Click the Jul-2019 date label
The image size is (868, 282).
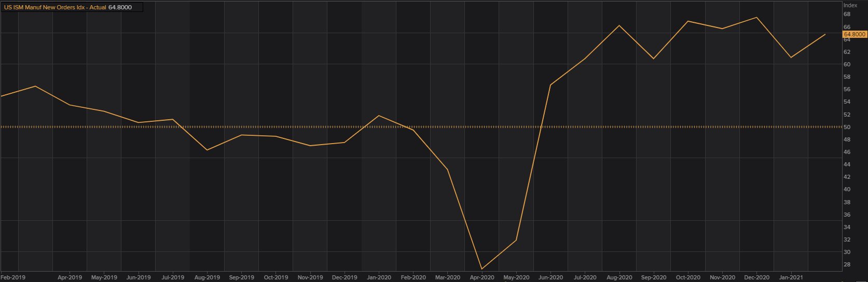(173, 277)
